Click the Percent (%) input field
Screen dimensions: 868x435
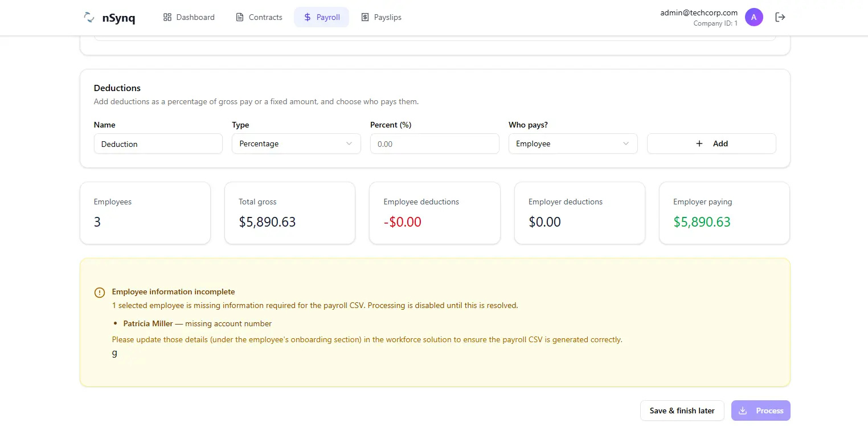(x=435, y=144)
